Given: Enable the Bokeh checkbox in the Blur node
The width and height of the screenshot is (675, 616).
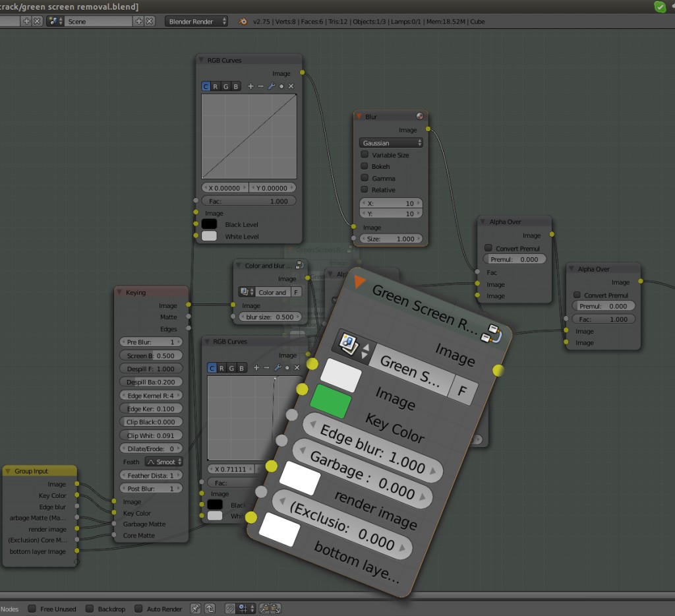Looking at the screenshot, I should (365, 166).
